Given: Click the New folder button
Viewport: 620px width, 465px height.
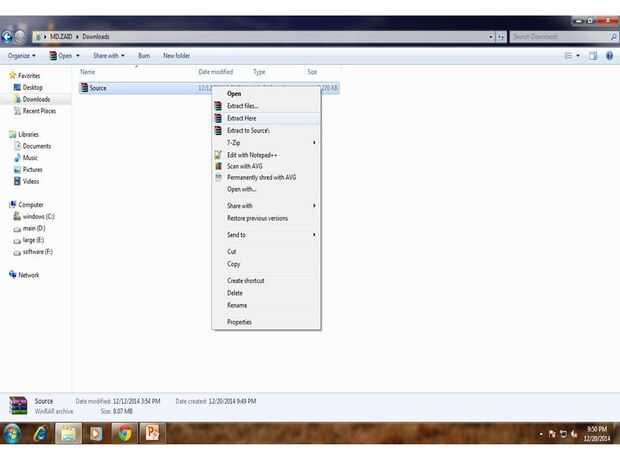Looking at the screenshot, I should tap(176, 56).
